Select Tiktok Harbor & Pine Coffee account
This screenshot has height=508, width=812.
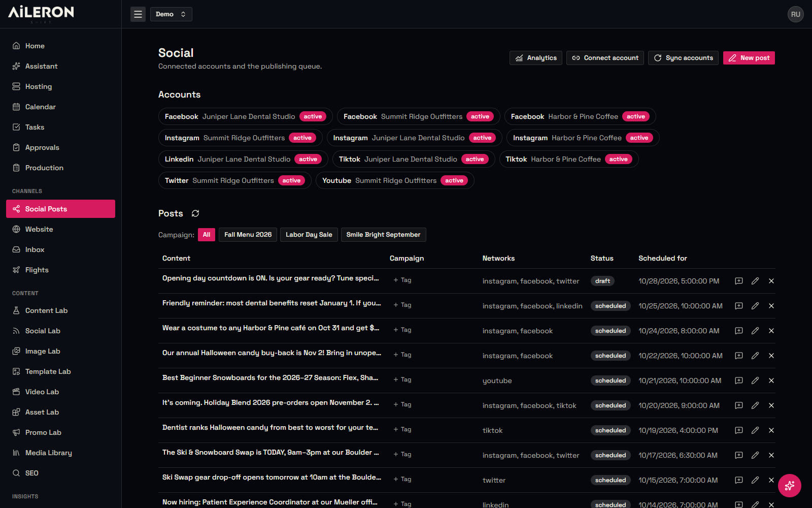coord(569,159)
